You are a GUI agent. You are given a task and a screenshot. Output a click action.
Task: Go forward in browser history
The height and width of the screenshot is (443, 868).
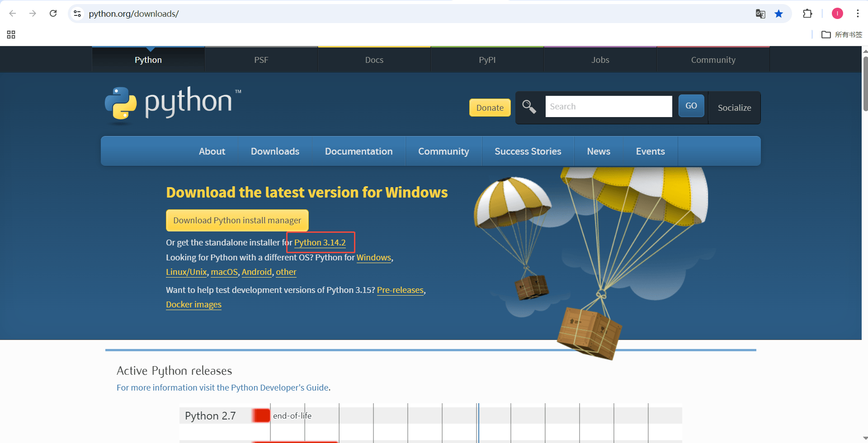tap(33, 14)
